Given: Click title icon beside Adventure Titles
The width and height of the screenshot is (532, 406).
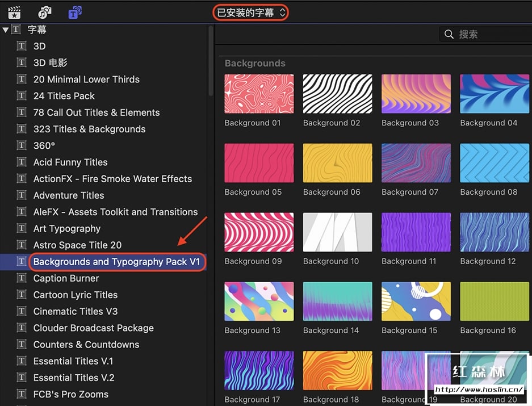Looking at the screenshot, I should pyautogui.click(x=22, y=195).
